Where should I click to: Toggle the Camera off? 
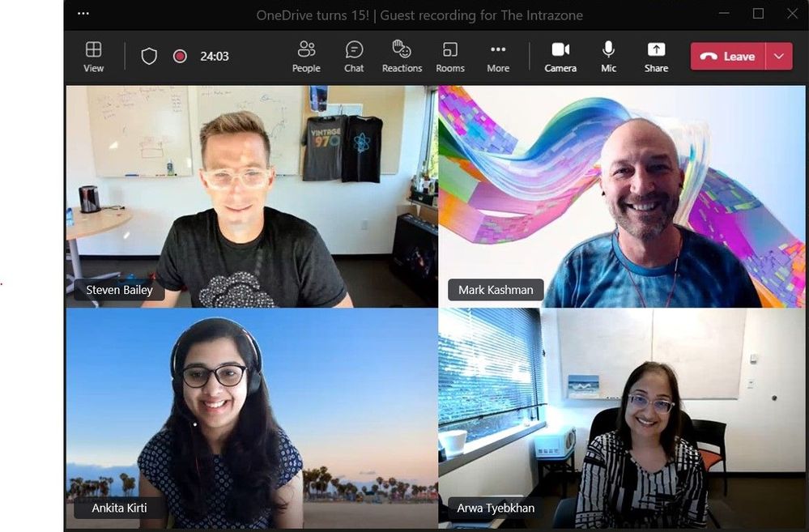[560, 57]
